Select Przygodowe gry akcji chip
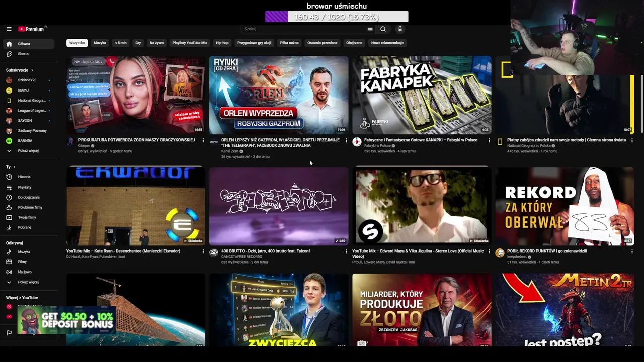644x362 pixels. pos(254,43)
